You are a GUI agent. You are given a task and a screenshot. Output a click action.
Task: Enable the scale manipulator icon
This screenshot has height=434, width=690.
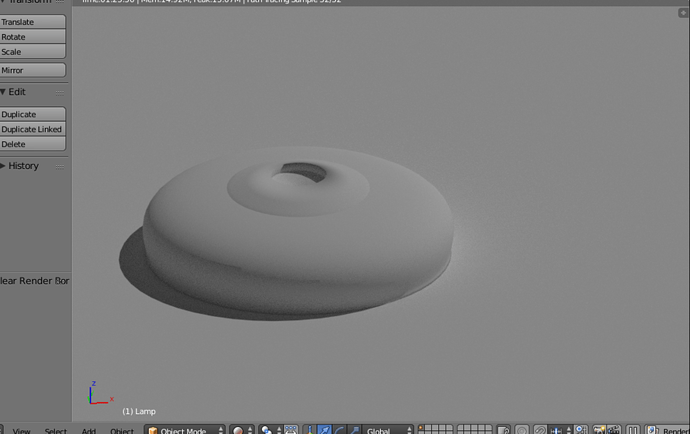point(354,430)
